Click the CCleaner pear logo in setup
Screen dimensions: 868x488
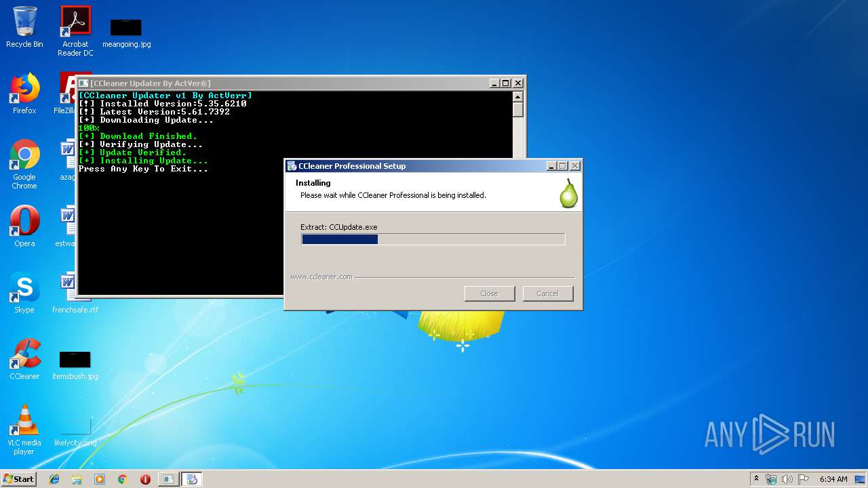(568, 193)
